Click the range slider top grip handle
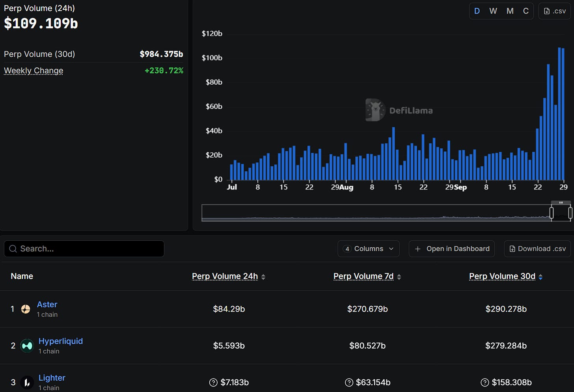 tap(561, 203)
